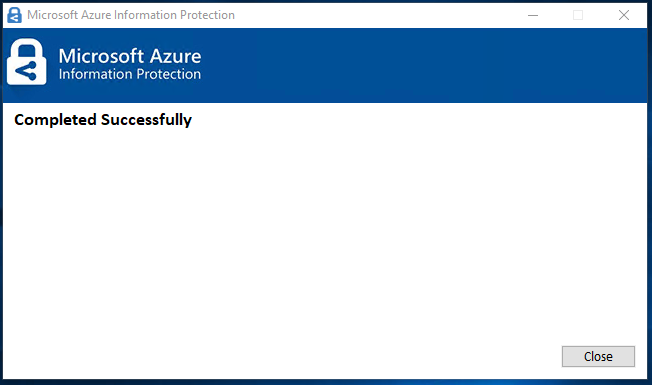
Task: Click the empty title bar space before minimize
Action: click(374, 15)
